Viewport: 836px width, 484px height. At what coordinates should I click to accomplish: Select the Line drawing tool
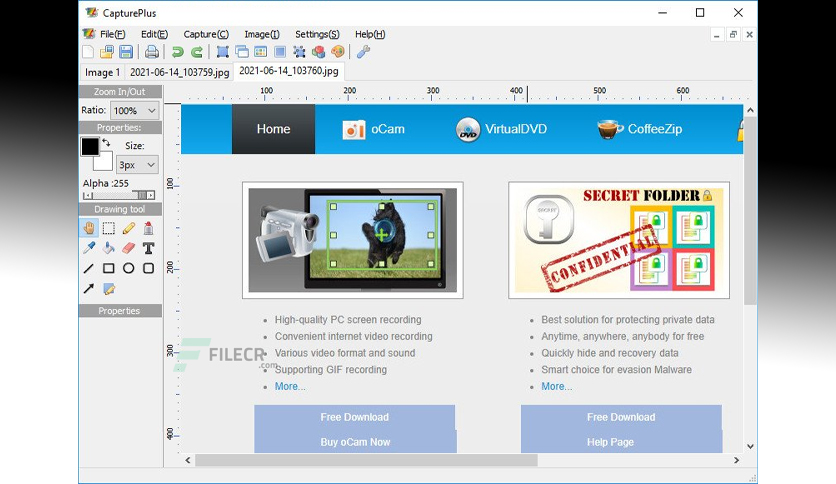tap(89, 268)
